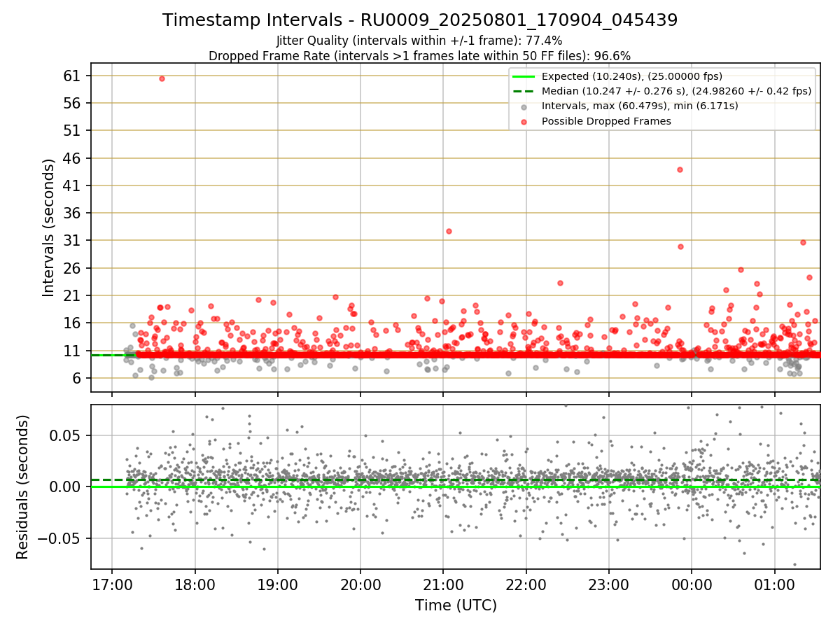
Task: Click the "Expected (10.240s), (25.00000 fps)" legend entry
Action: 632,76
